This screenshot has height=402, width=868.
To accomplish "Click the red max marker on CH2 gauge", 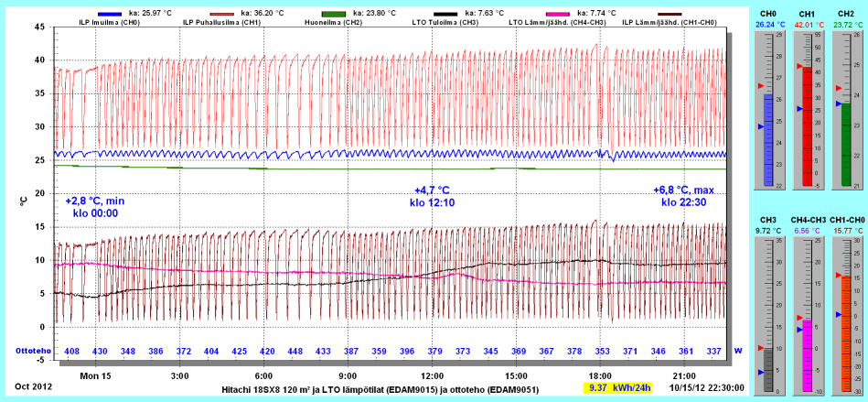I will click(x=839, y=88).
